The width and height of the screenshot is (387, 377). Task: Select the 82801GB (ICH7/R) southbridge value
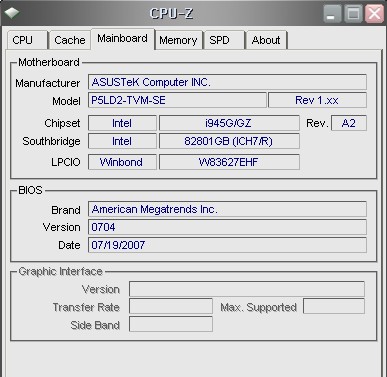[229, 141]
